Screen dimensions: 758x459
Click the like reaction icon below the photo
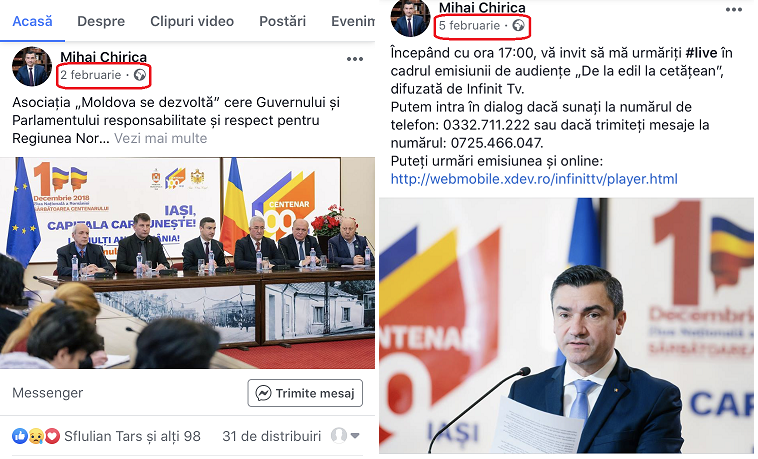pyautogui.click(x=19, y=436)
